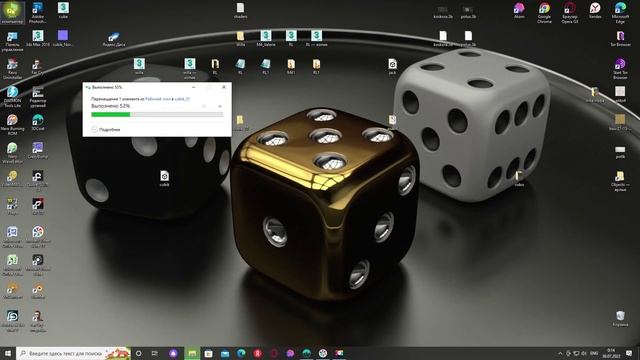The width and height of the screenshot is (640, 360).
Task: Launch Revo Uninstaller from the desktop
Action: tap(12, 69)
